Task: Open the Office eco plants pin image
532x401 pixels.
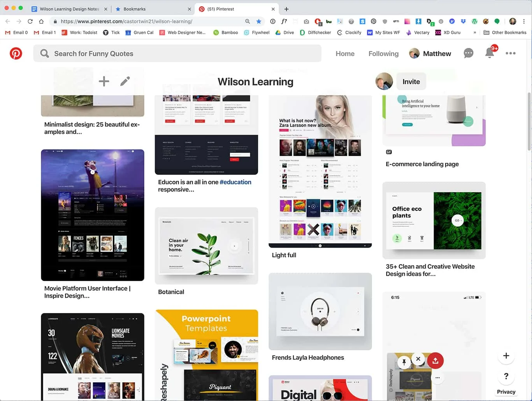Action: [x=434, y=220]
